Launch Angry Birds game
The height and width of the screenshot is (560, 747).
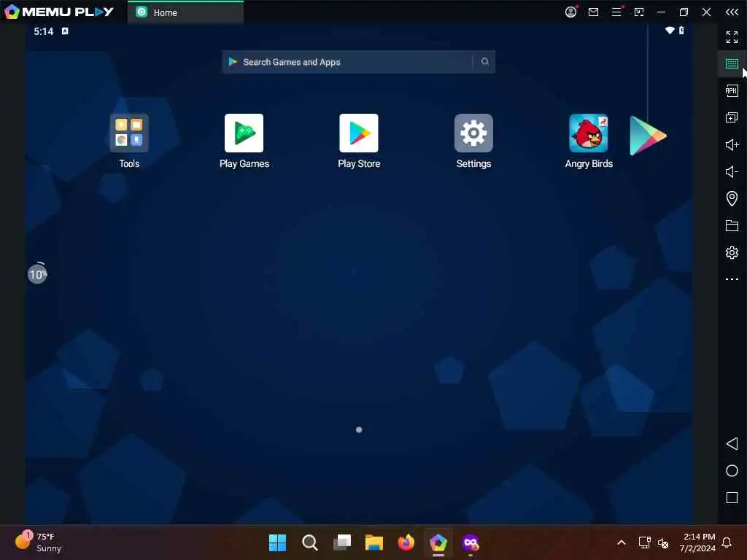(589, 133)
